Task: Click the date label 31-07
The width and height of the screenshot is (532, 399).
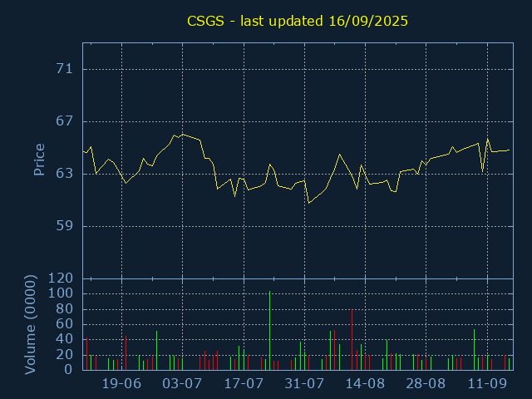Action: (304, 384)
